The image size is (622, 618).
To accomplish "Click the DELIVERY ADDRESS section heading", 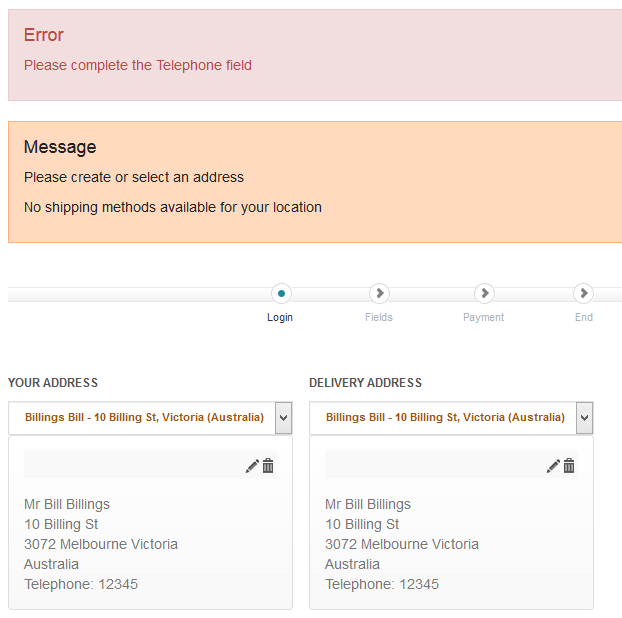I will (365, 383).
